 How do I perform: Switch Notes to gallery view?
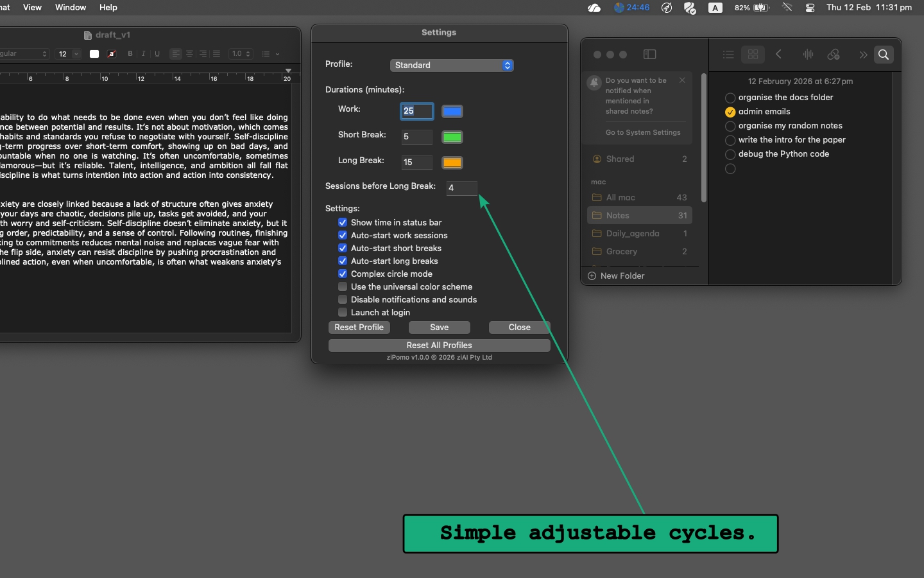(753, 55)
